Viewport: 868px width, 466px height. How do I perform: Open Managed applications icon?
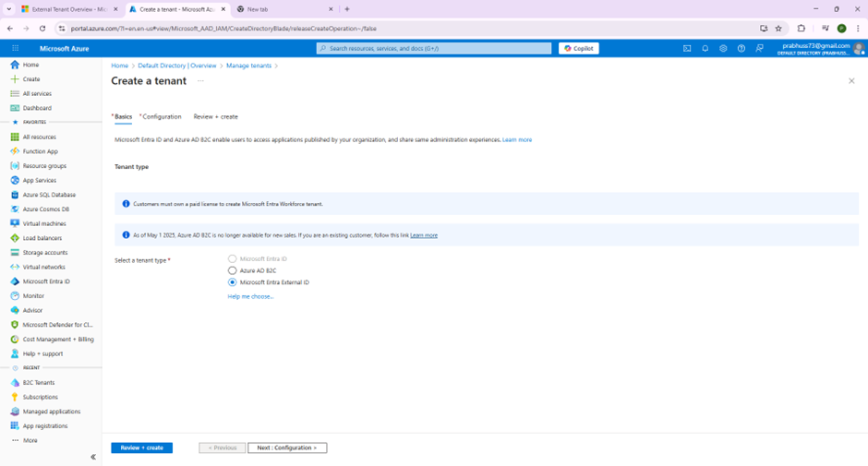[x=15, y=412]
